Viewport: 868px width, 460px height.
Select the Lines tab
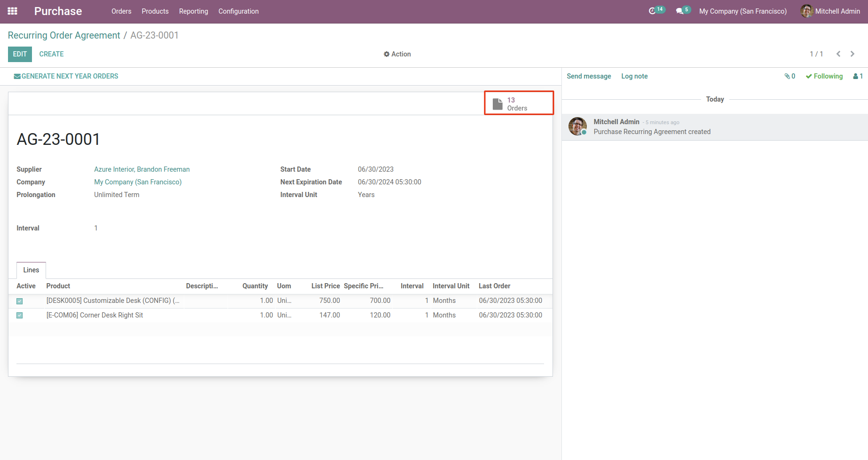(x=31, y=270)
